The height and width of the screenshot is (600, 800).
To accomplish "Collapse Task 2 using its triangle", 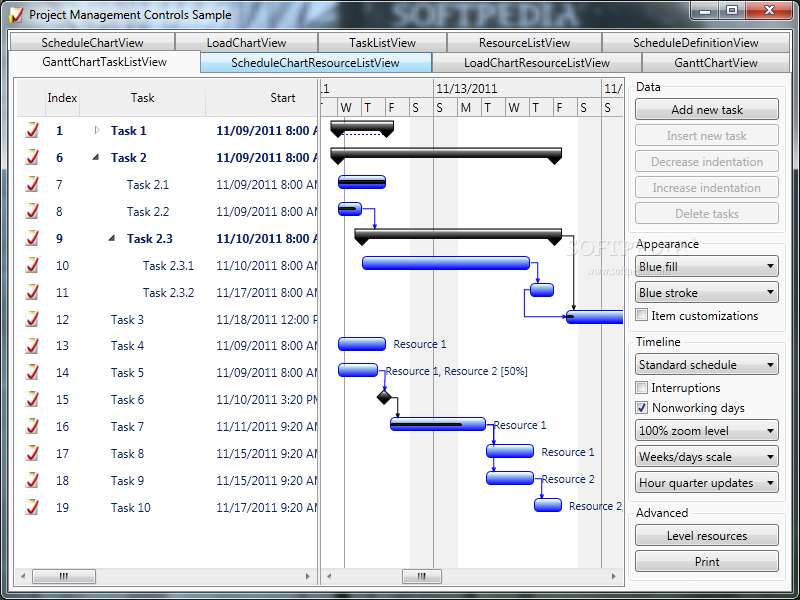I will 96,158.
